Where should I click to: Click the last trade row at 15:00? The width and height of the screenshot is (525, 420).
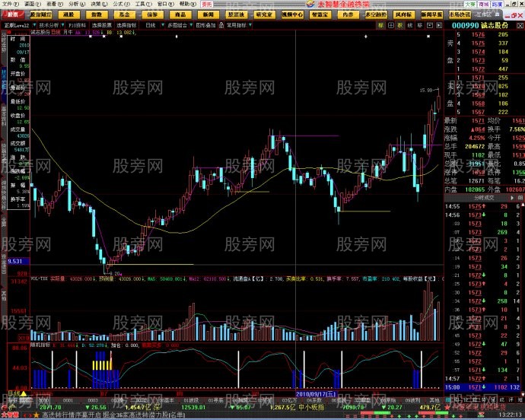(x=482, y=387)
